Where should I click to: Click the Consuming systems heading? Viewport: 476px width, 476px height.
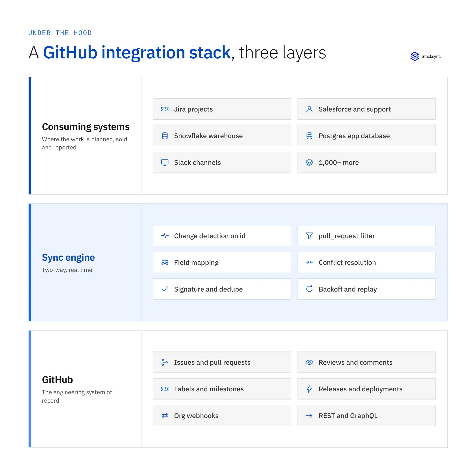[86, 127]
